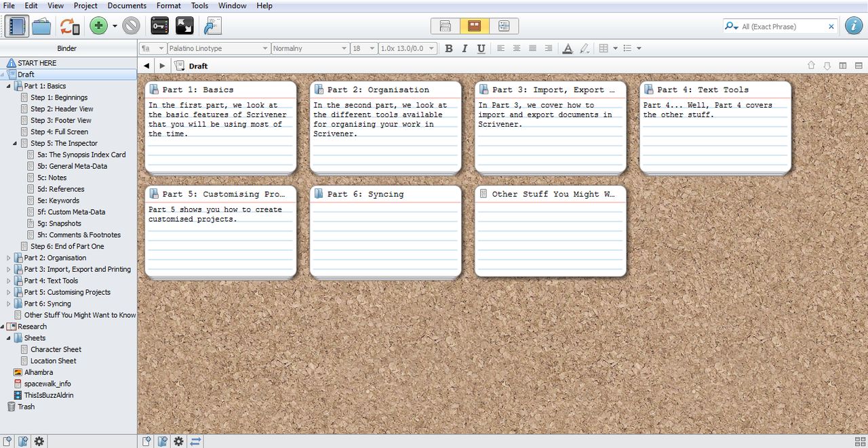Image resolution: width=868 pixels, height=448 pixels.
Task: Navigate forward in document history
Action: click(x=161, y=66)
